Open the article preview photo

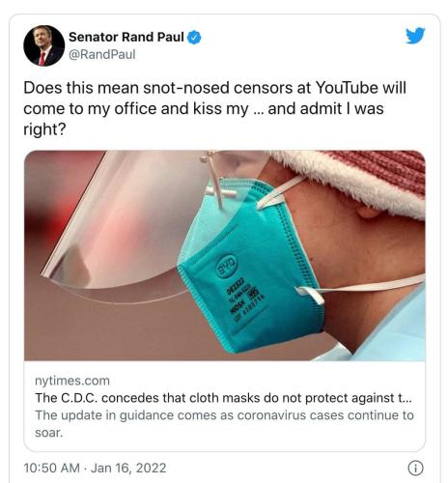[225, 255]
